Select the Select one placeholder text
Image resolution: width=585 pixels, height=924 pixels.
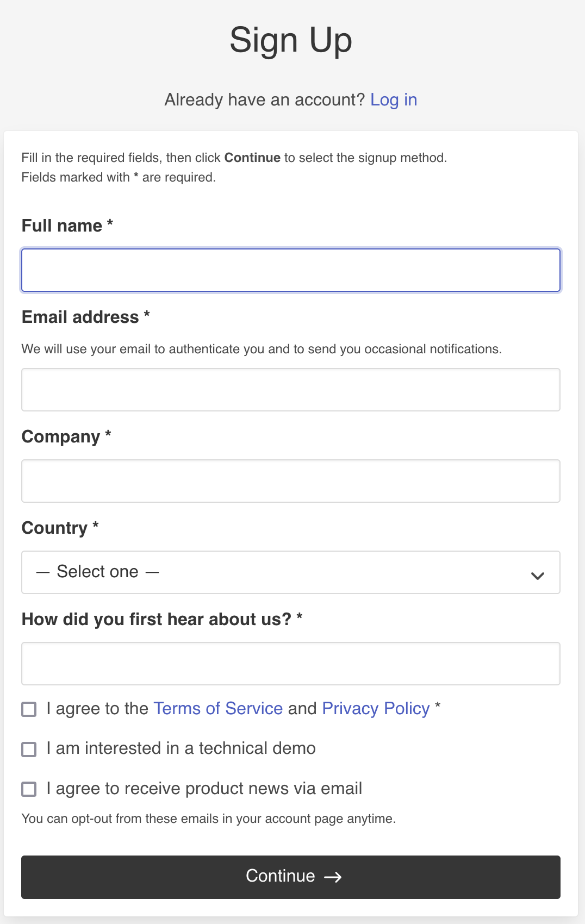tap(97, 572)
